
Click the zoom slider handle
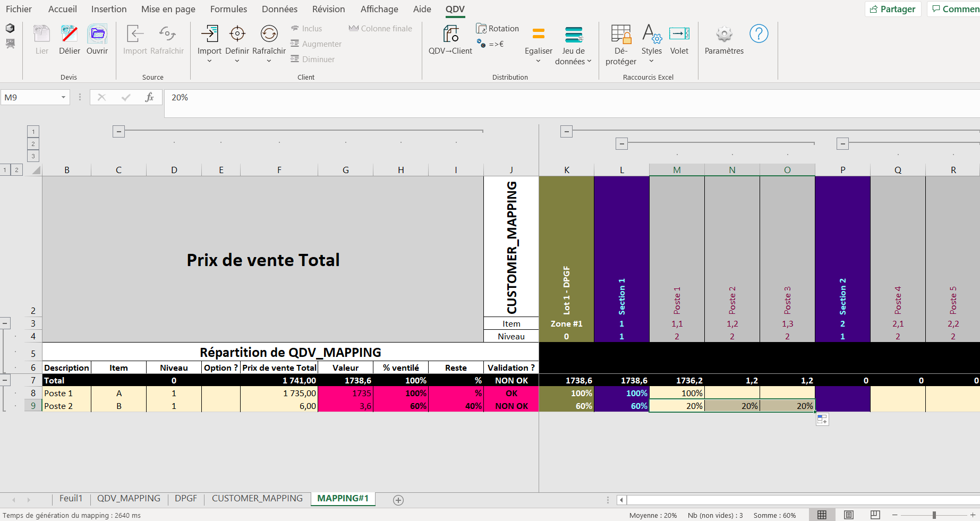pos(934,515)
